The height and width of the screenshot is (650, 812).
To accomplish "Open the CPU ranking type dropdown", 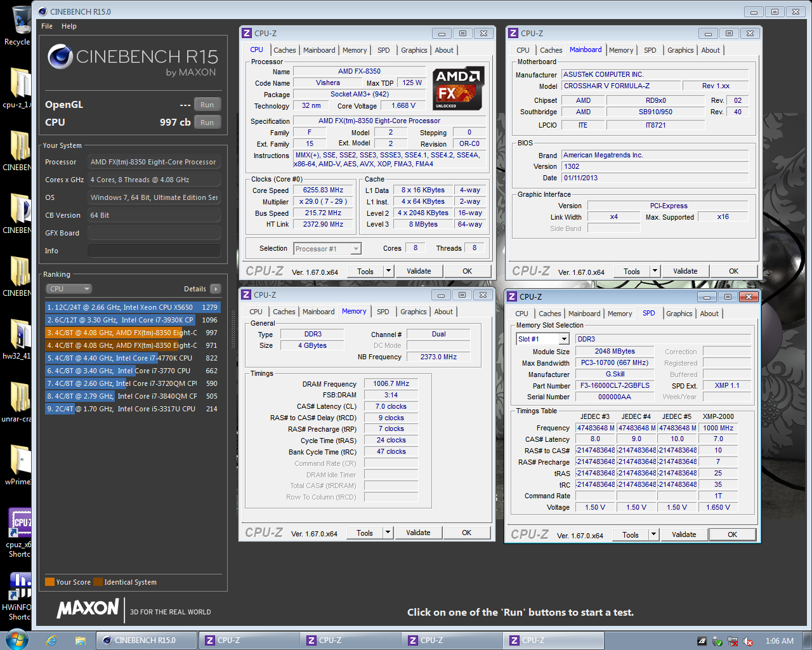I will pos(69,289).
